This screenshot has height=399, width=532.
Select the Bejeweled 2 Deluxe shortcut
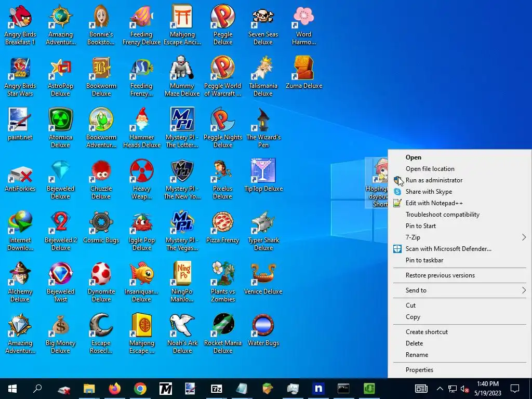[x=60, y=222]
